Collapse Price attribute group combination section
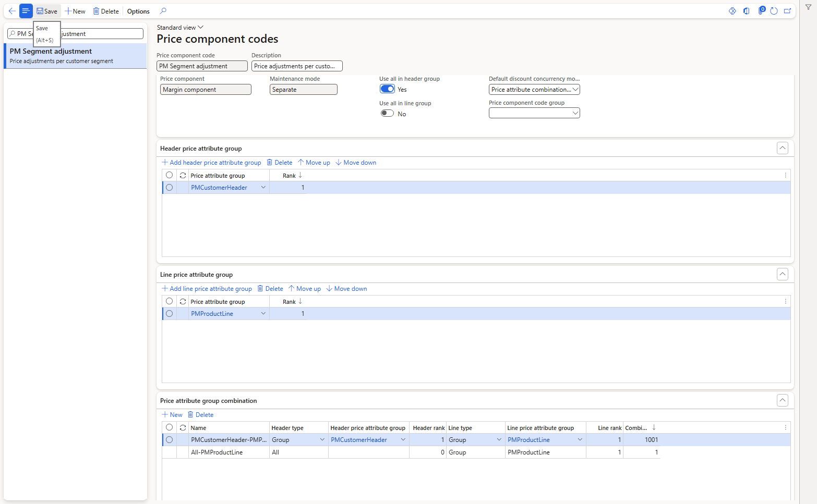Viewport: 817px width, 504px height. point(783,400)
